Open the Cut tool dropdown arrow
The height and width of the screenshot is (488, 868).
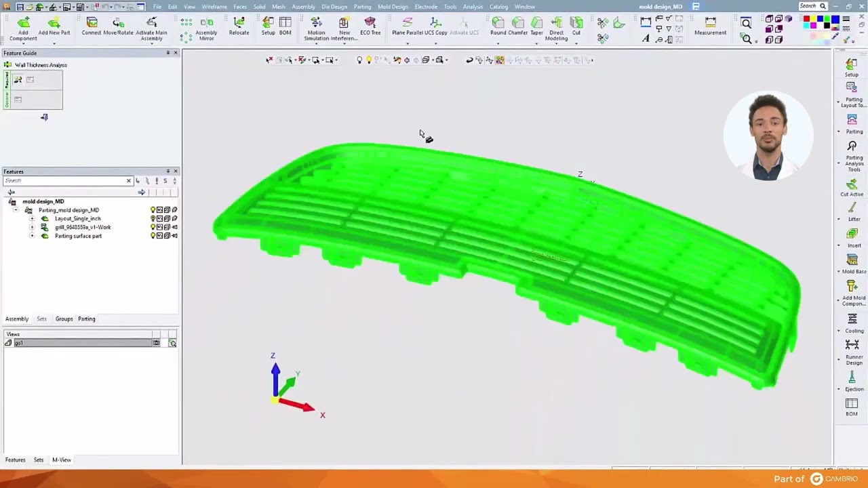tap(576, 44)
